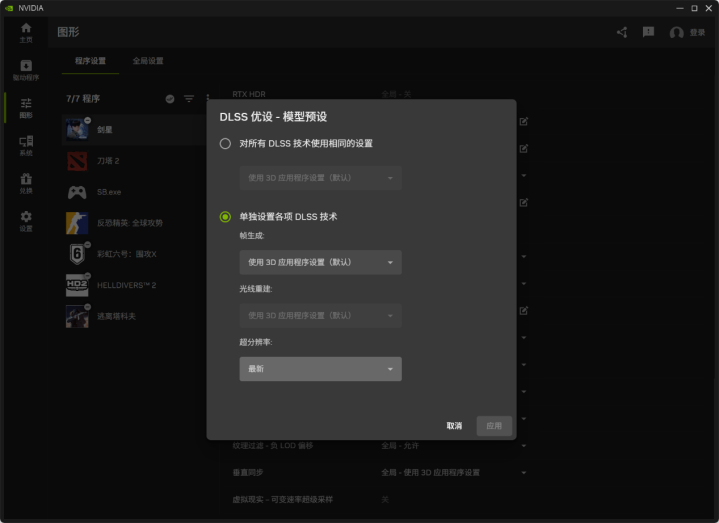
Task: Click the 虚拟现实 - 可变速率超级采样 row label
Action: (x=282, y=500)
